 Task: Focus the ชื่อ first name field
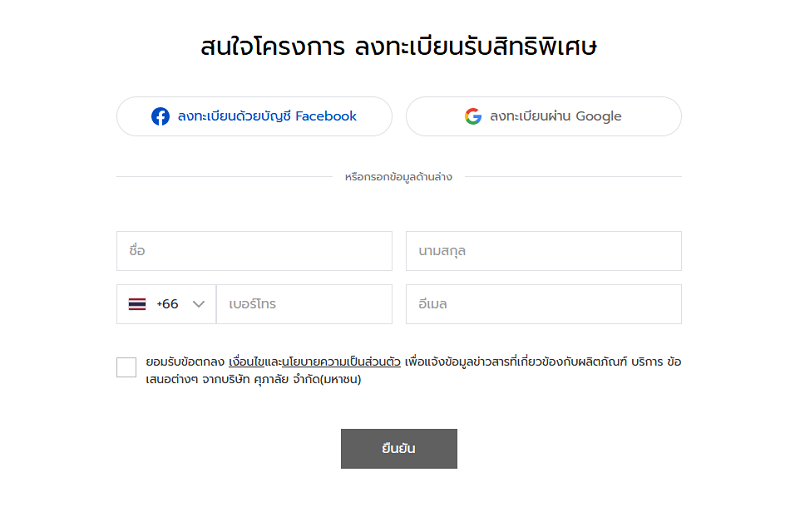(254, 251)
